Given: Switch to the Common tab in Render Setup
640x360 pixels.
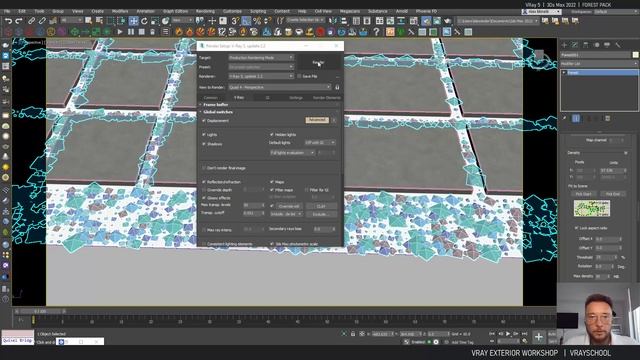Looking at the screenshot, I should click(211, 98).
